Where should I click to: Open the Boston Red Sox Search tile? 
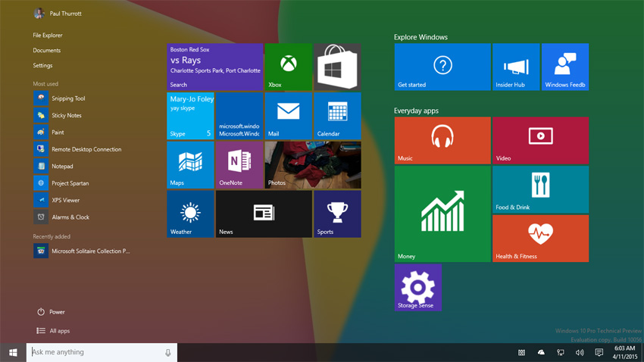pyautogui.click(x=215, y=67)
